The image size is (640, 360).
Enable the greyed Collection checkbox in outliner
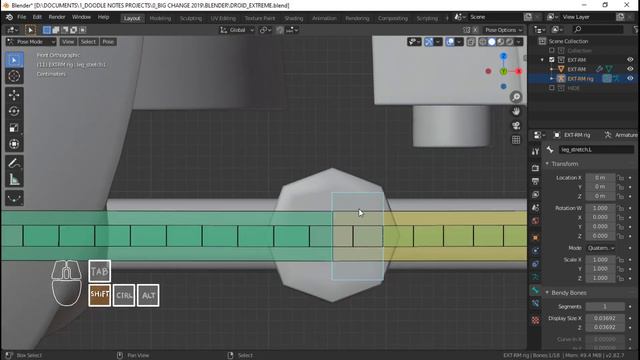552,51
